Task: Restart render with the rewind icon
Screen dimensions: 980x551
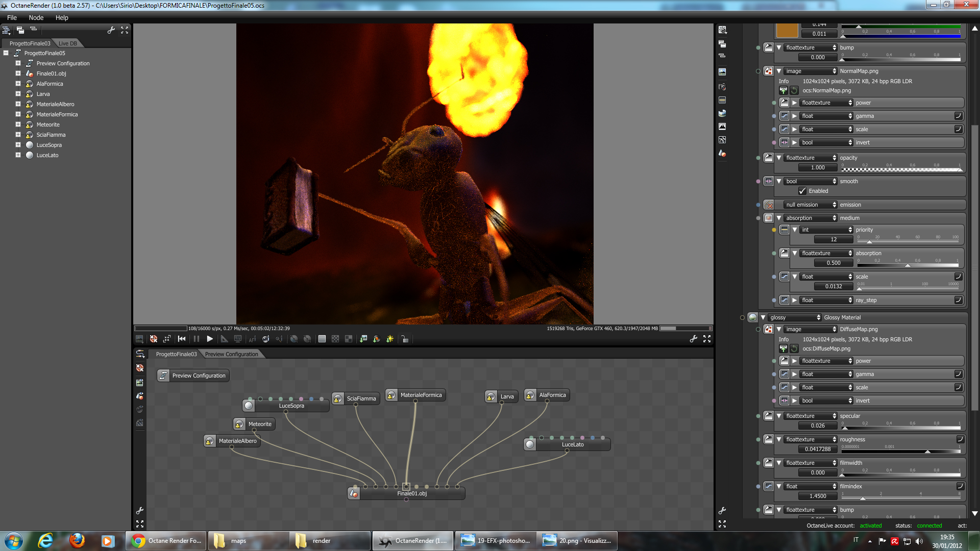Action: (x=182, y=339)
